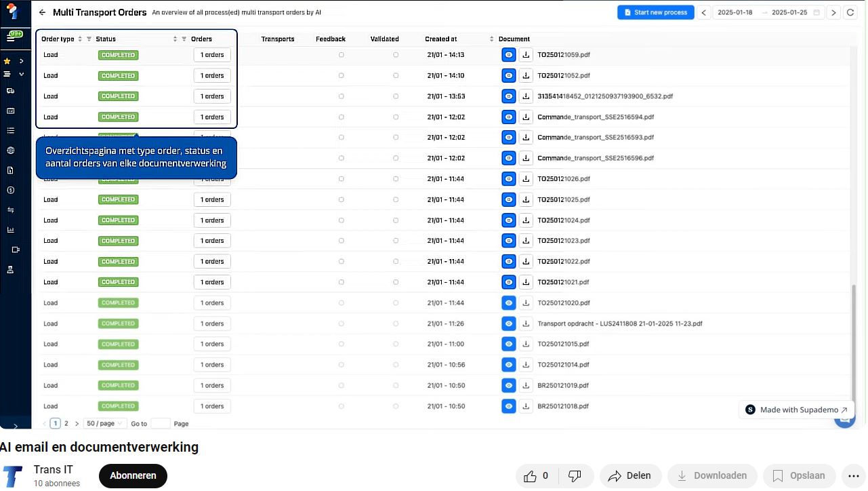Refresh the Multi Transport Orders list
This screenshot has width=868, height=491.
[850, 12]
